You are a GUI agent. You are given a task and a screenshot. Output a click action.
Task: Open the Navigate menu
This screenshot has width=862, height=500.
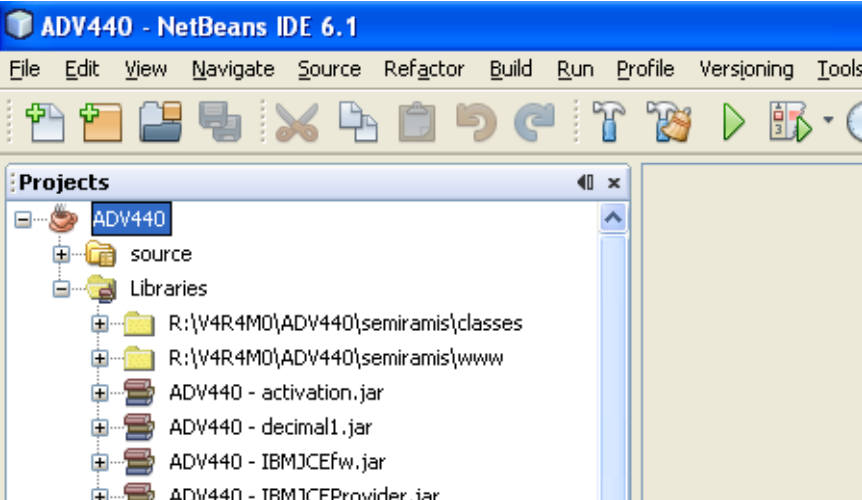[x=233, y=69]
